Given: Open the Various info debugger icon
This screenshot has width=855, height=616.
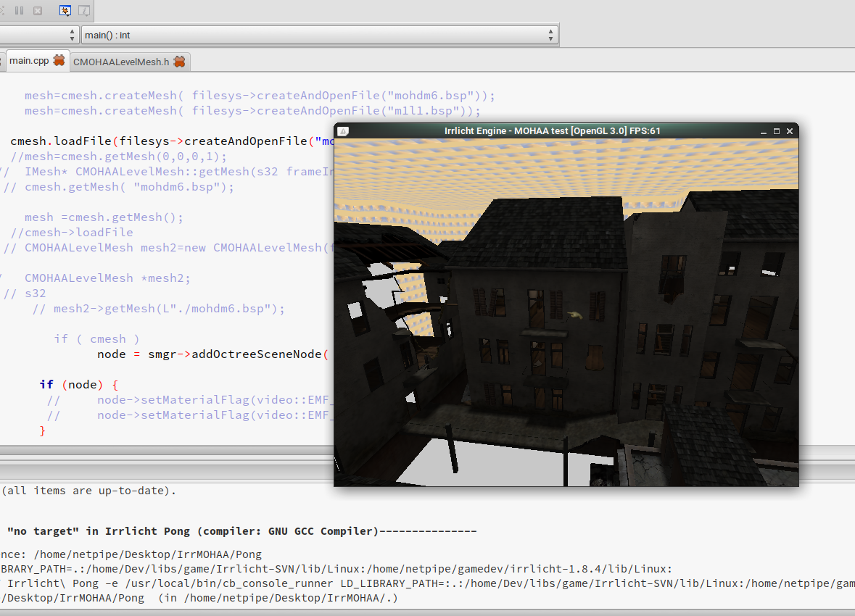Looking at the screenshot, I should point(84,10).
